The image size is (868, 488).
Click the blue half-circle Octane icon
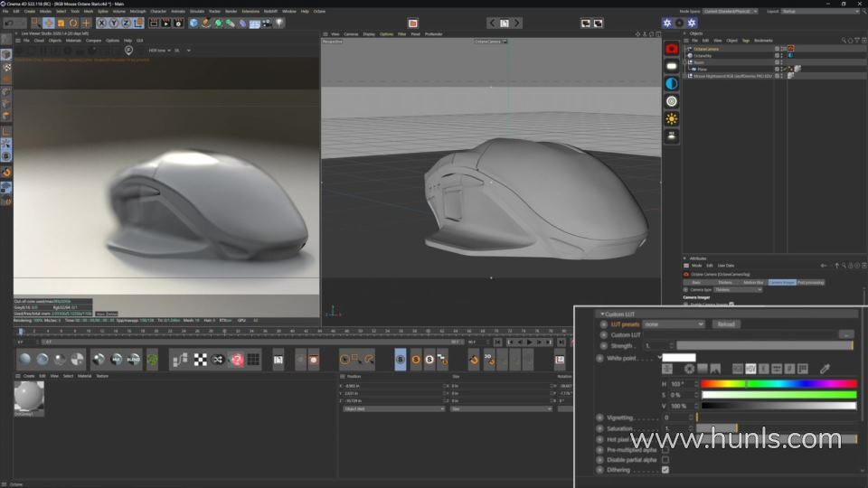click(x=672, y=84)
